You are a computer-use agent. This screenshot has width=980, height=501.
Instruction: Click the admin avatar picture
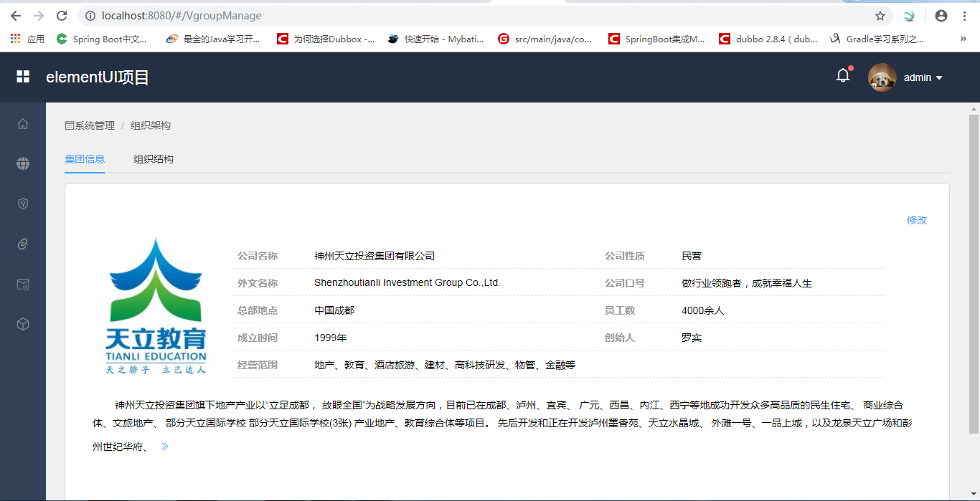tap(882, 77)
